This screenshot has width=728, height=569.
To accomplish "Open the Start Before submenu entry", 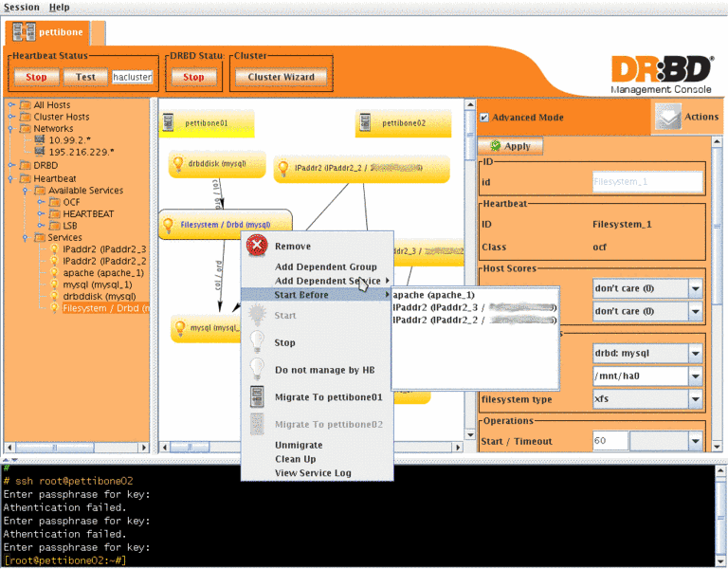I will 318,295.
